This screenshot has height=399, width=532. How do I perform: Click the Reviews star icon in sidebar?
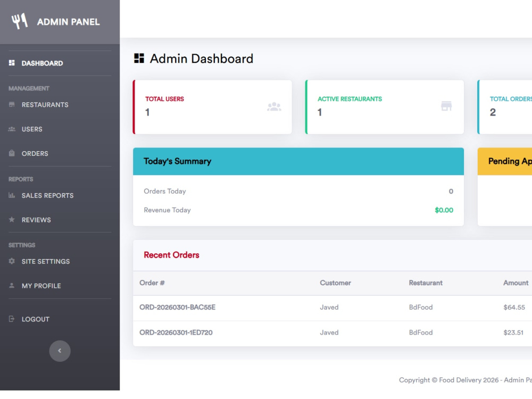pos(12,220)
